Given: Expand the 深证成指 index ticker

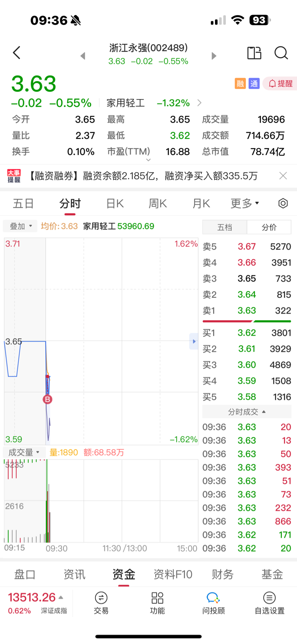Looking at the screenshot, I should 37,603.
